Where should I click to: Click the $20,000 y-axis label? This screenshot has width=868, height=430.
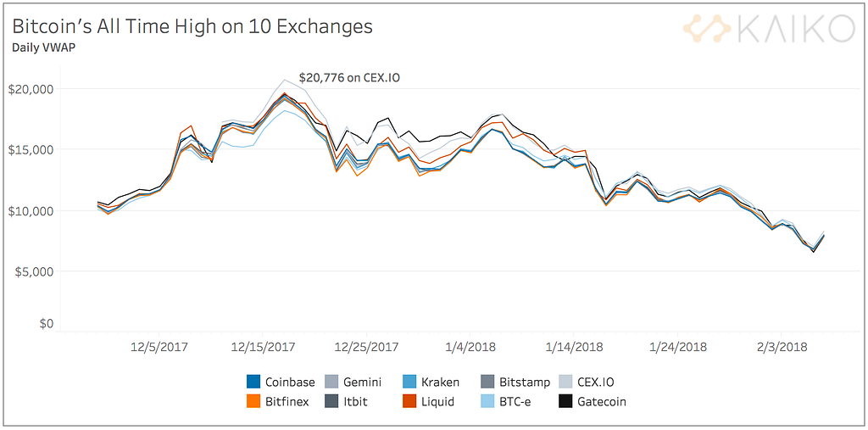pyautogui.click(x=31, y=89)
